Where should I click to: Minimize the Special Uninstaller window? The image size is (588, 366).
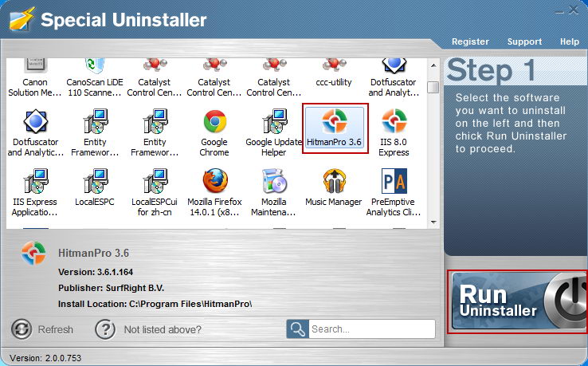click(x=559, y=13)
